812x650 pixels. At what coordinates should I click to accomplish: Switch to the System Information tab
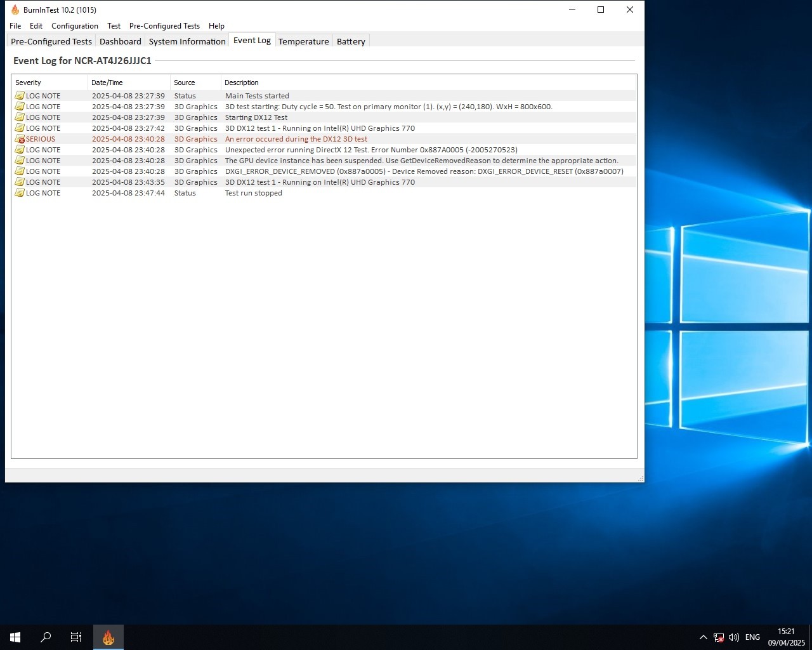[x=187, y=41]
